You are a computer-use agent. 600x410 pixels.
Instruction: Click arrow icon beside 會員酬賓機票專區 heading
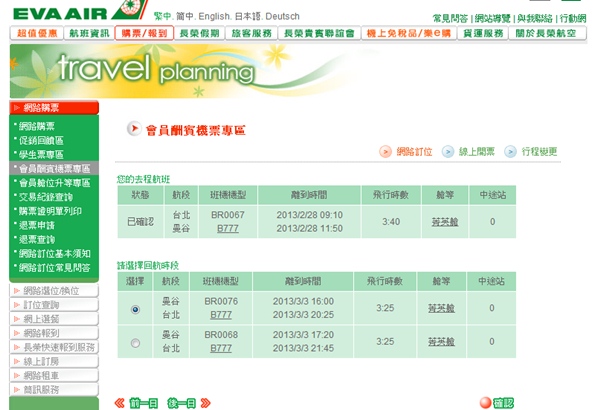[134, 129]
